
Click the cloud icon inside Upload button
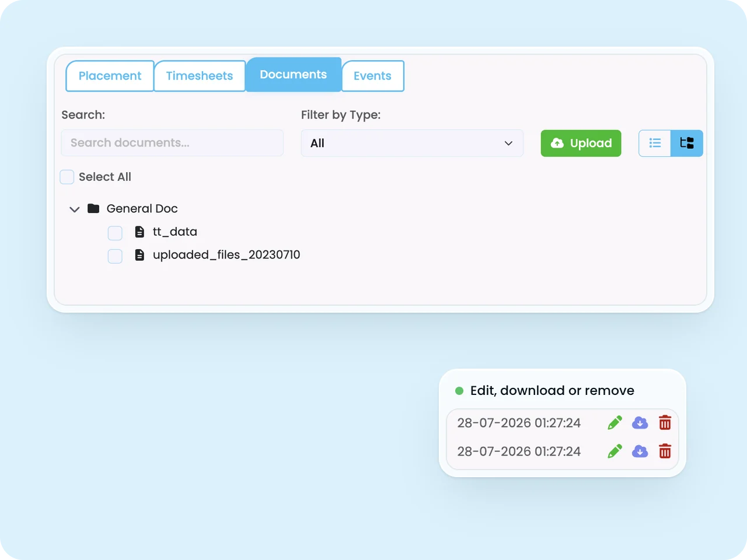(557, 143)
